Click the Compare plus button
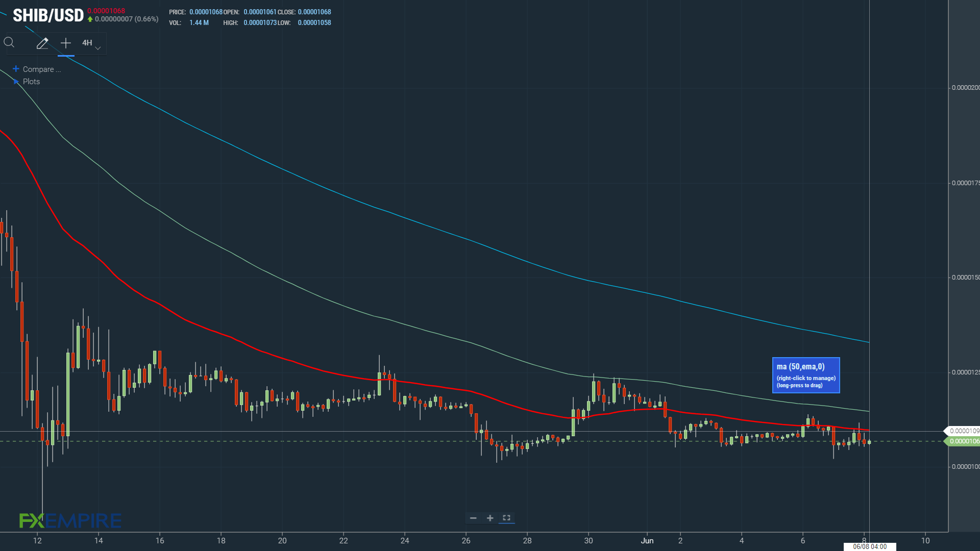This screenshot has width=980, height=551. (x=16, y=69)
